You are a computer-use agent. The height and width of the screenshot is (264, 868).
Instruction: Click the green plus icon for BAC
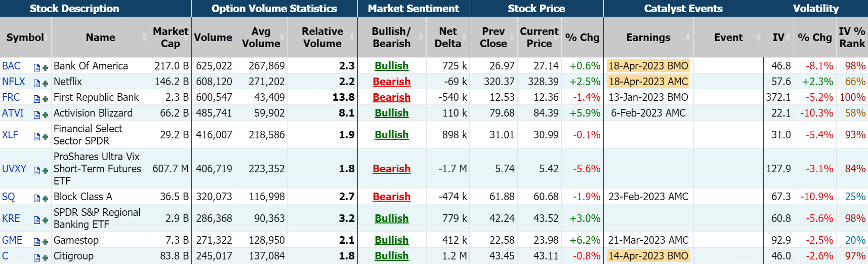[45, 67]
